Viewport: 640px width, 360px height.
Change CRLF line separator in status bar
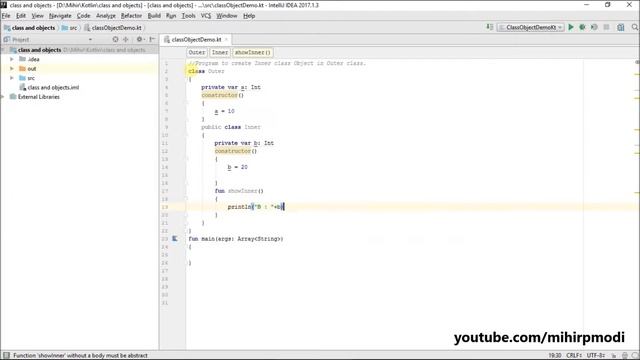coord(574,356)
